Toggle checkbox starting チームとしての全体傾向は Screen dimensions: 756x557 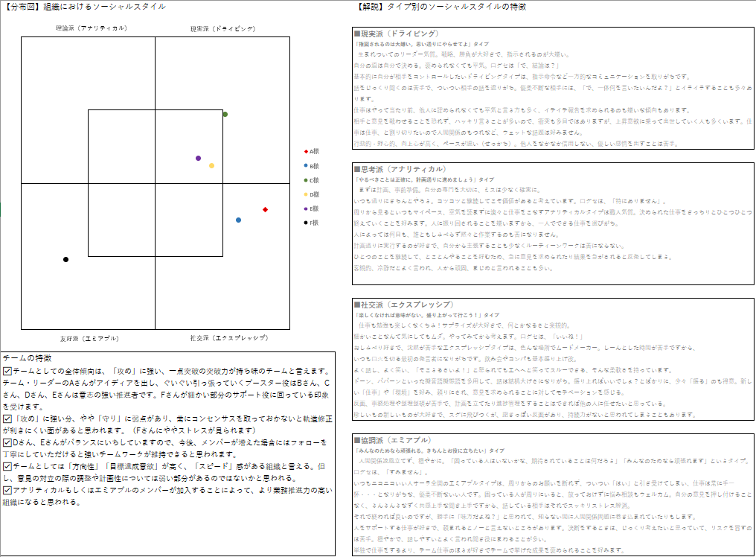point(7,371)
